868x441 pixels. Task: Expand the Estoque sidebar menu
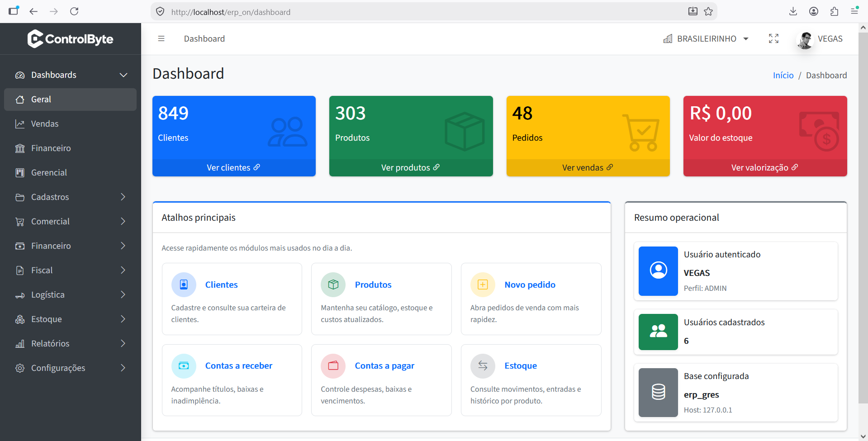(x=70, y=319)
